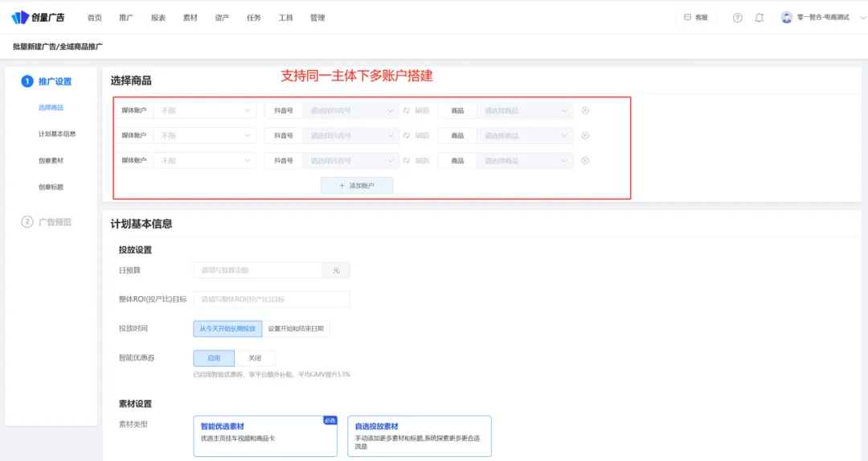This screenshot has height=461, width=868.
Task: Jump to 选择商品 section in sidebar
Action: (51, 108)
